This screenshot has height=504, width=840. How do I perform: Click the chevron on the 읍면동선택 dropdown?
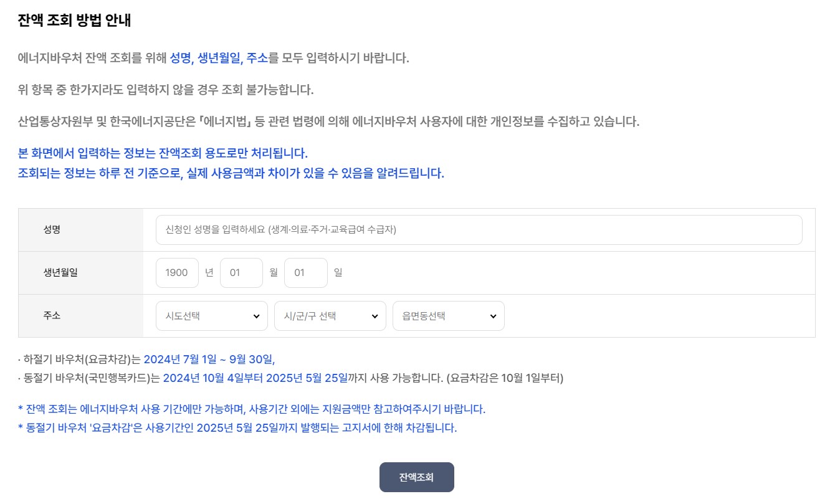click(495, 316)
